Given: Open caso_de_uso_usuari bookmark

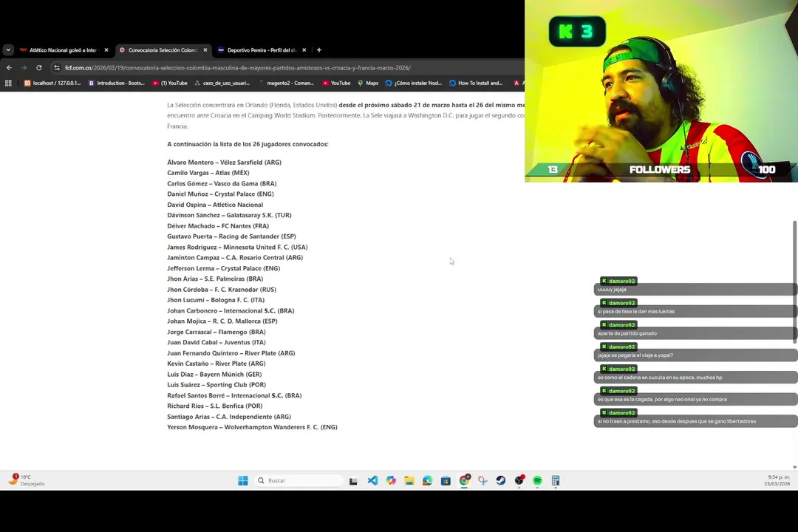Looking at the screenshot, I should click(x=222, y=83).
